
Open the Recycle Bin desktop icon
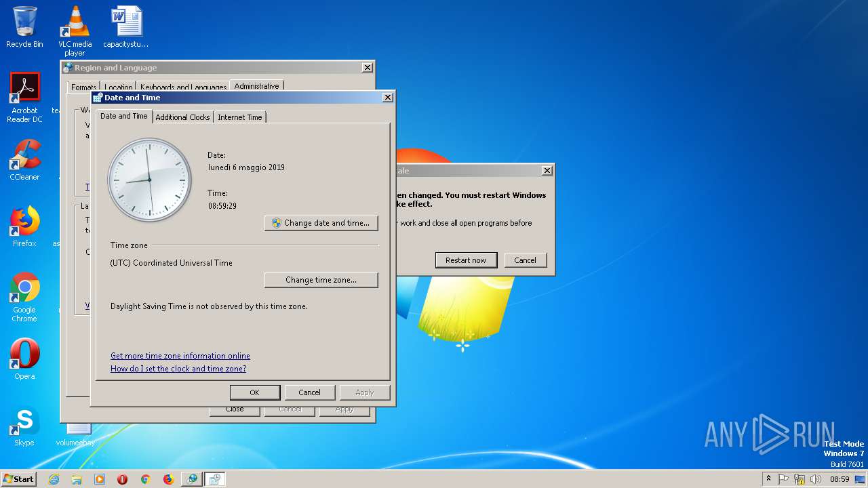click(x=24, y=27)
